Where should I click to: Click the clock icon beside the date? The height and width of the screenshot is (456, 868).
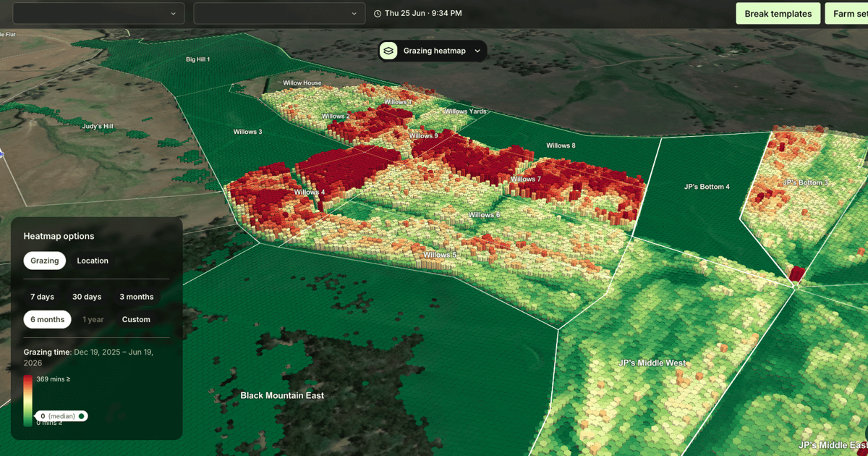coord(378,13)
